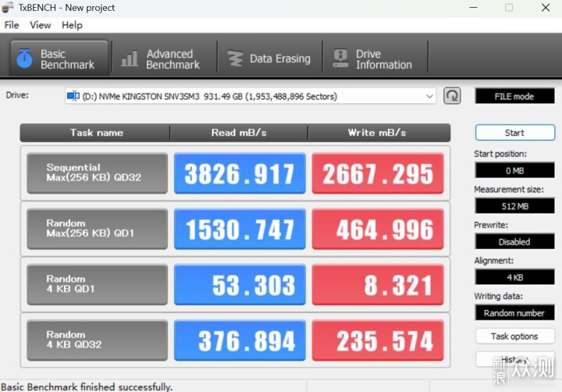Open the Help menu

point(72,25)
